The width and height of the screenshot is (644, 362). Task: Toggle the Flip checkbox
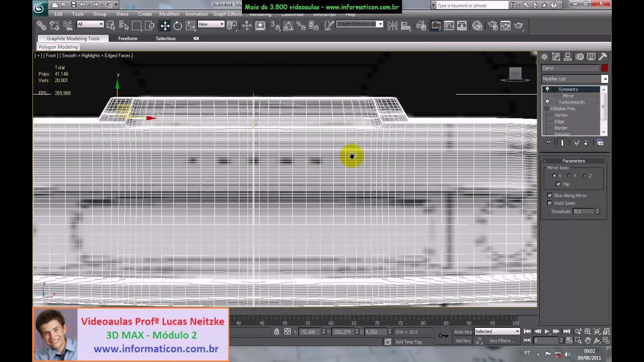558,184
